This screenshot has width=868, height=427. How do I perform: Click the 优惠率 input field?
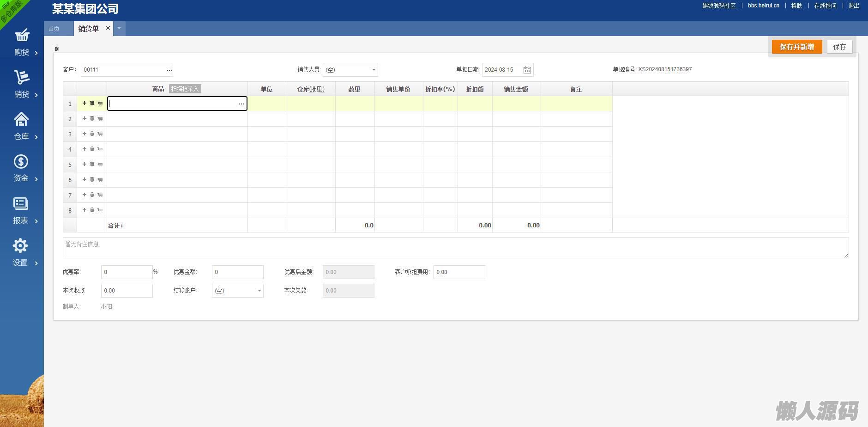(x=127, y=272)
